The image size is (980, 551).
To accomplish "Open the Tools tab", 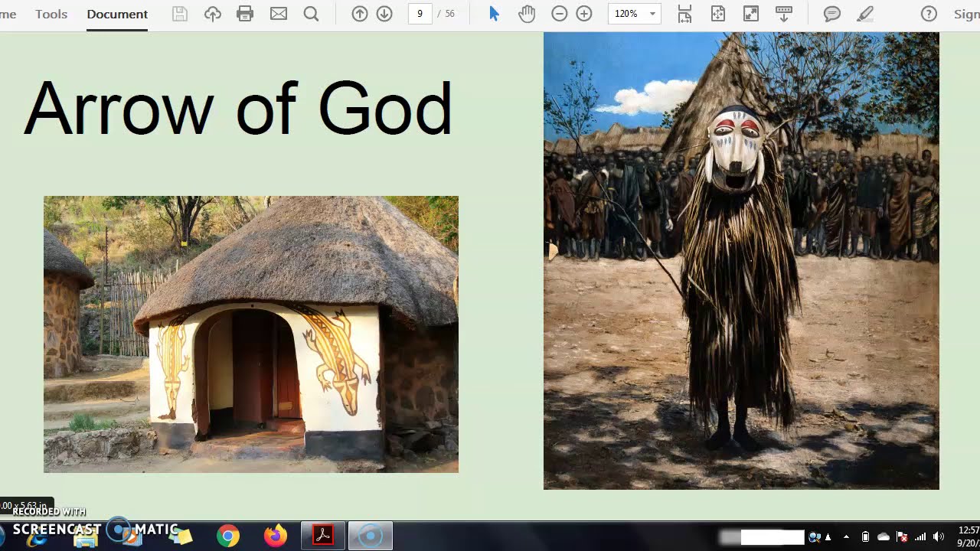I will coord(51,14).
